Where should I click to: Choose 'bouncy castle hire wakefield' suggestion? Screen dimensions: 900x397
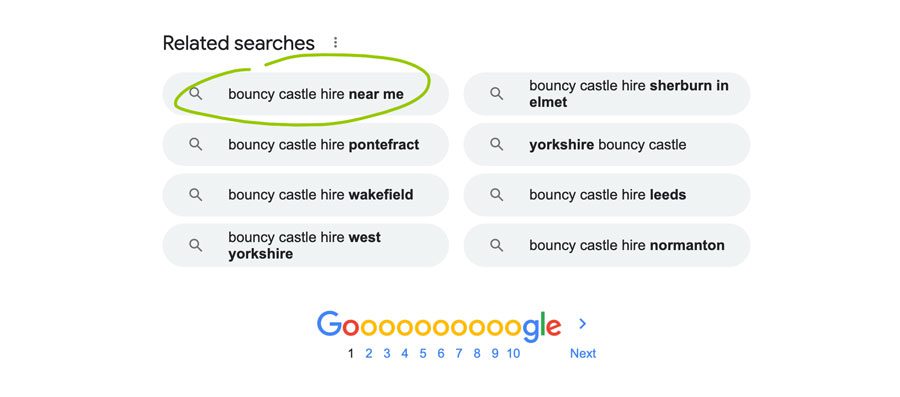pyautogui.click(x=305, y=194)
